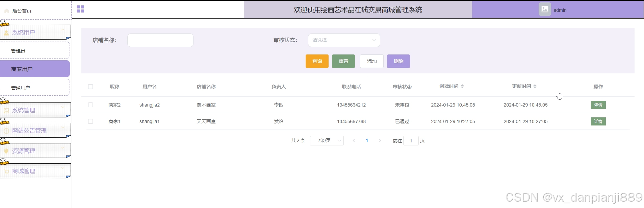Click the admin username label
The width and height of the screenshot is (644, 208).
tap(560, 10)
